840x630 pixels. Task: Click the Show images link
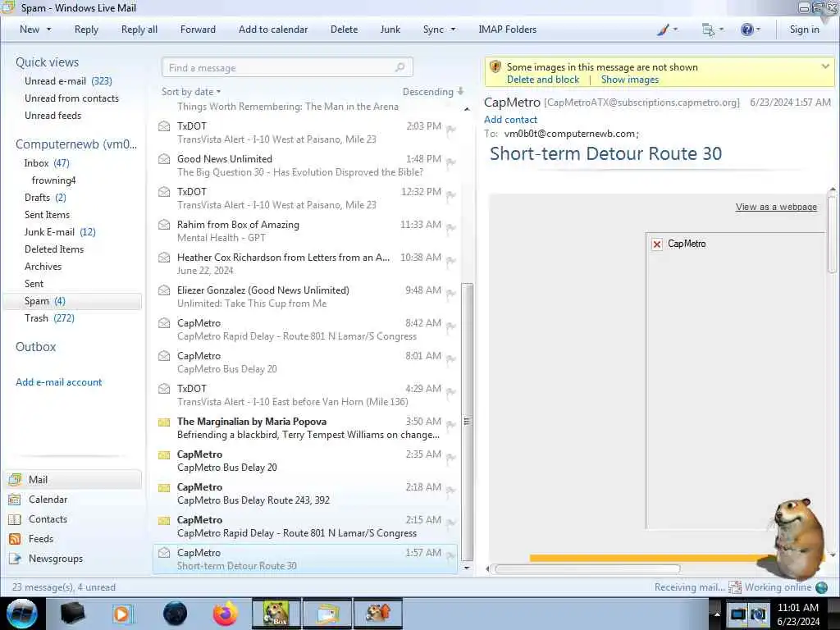point(630,80)
